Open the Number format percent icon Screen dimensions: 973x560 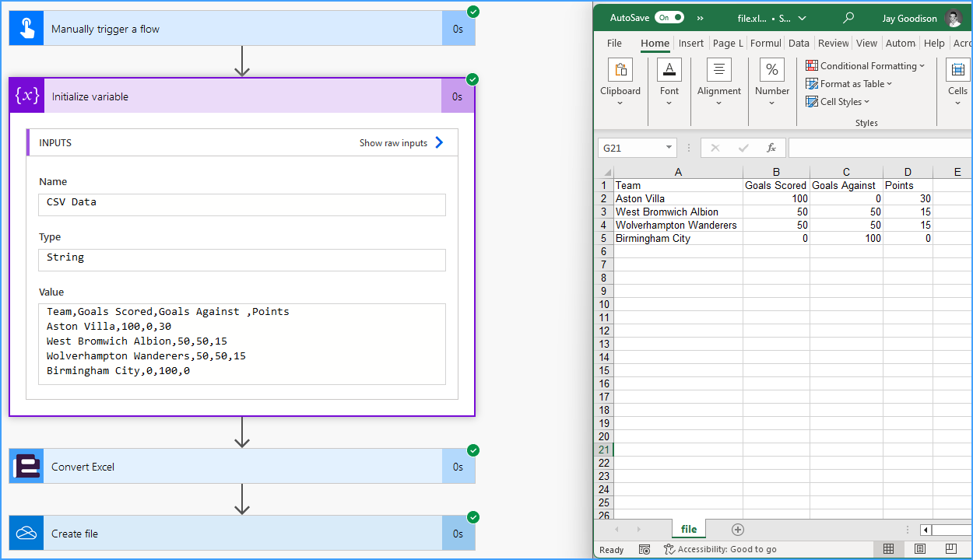point(772,70)
